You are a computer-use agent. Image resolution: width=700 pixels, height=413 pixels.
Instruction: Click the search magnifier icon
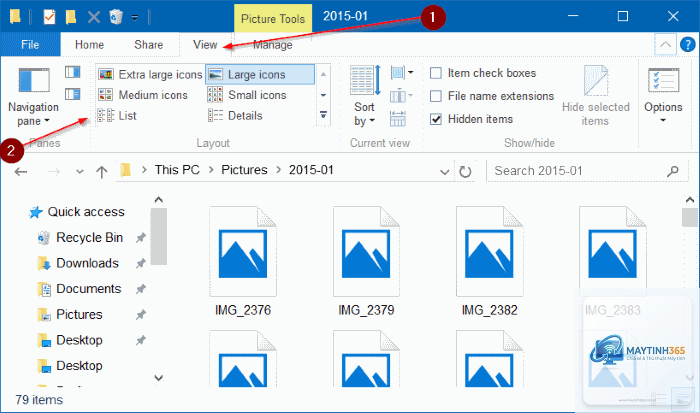click(x=672, y=171)
